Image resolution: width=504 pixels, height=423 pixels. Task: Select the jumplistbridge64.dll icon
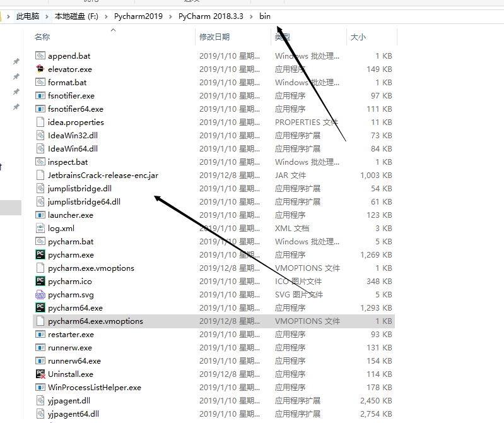[x=40, y=201]
